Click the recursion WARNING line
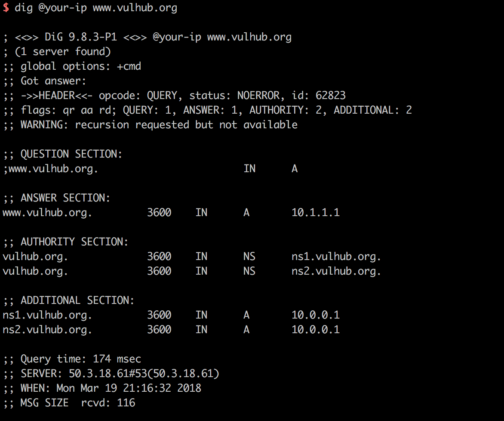 click(x=151, y=124)
